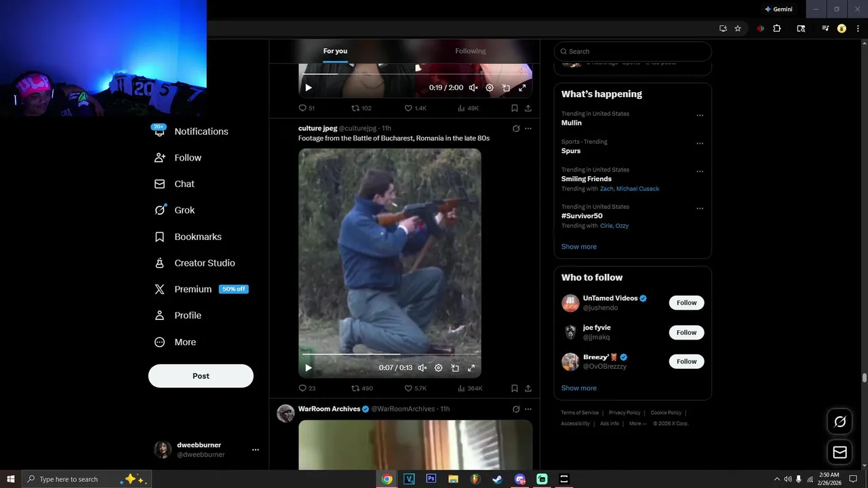The height and width of the screenshot is (488, 868).
Task: Play the Bucharest battle video
Action: tap(309, 368)
